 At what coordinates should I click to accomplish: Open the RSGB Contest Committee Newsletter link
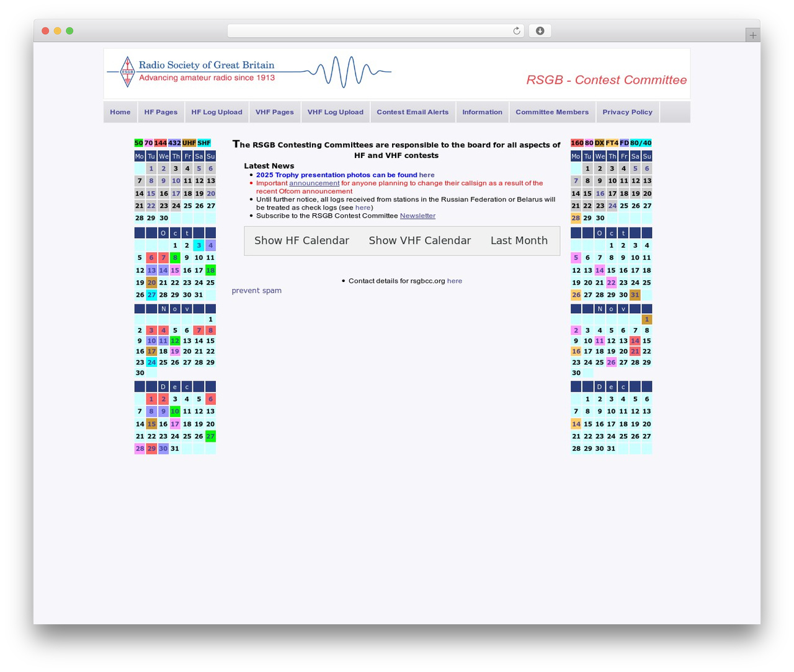click(417, 216)
